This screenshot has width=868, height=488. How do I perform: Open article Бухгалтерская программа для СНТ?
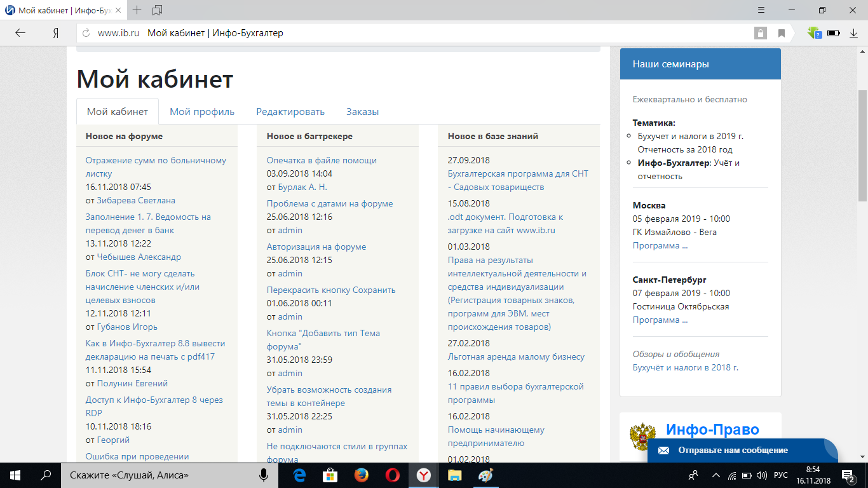pyautogui.click(x=519, y=180)
